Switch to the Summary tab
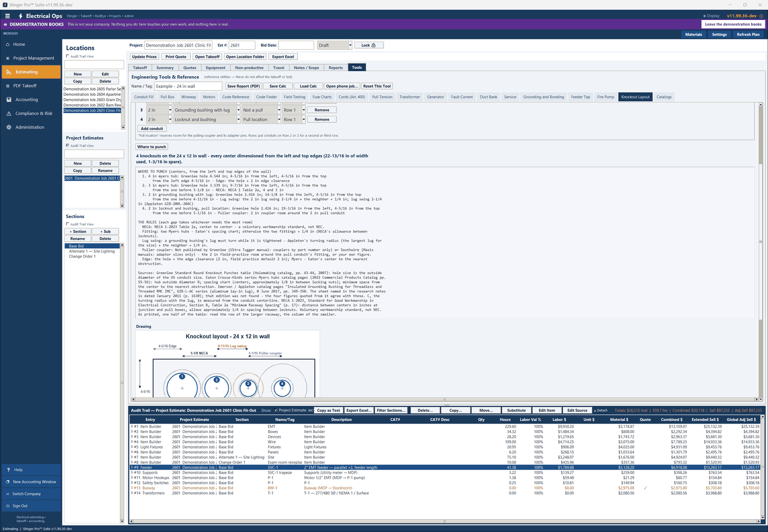 point(165,68)
